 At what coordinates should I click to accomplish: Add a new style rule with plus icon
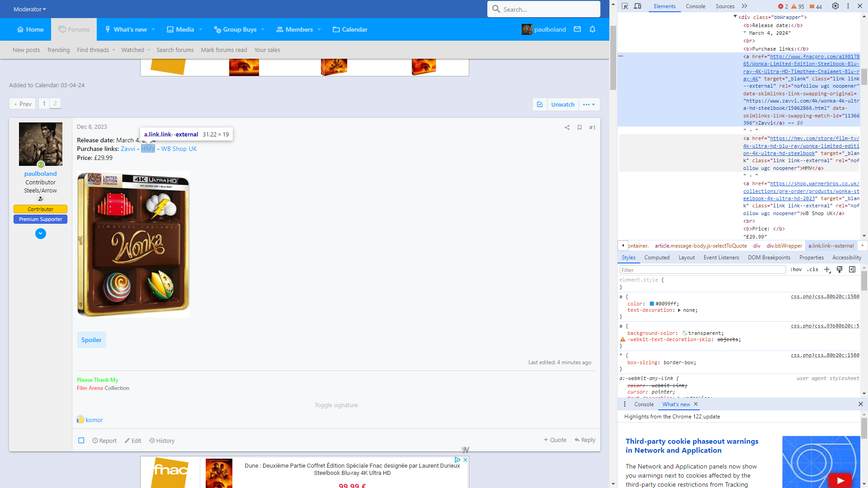[x=827, y=270]
